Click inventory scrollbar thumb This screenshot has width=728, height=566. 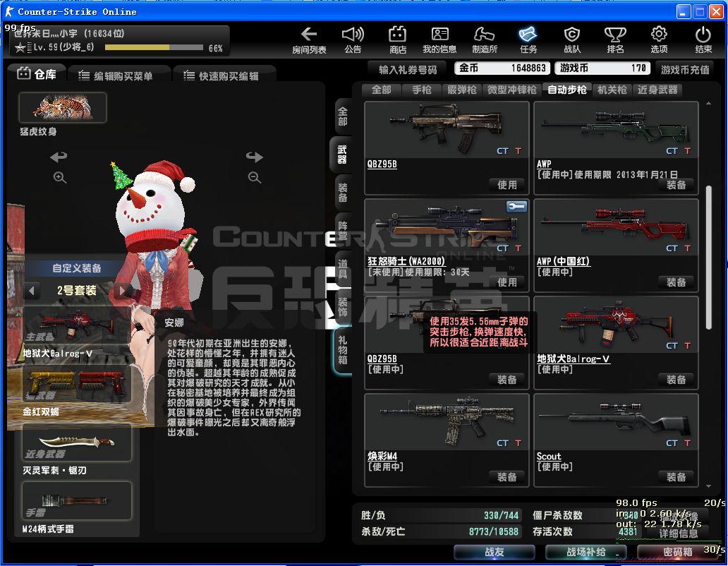[x=708, y=258]
